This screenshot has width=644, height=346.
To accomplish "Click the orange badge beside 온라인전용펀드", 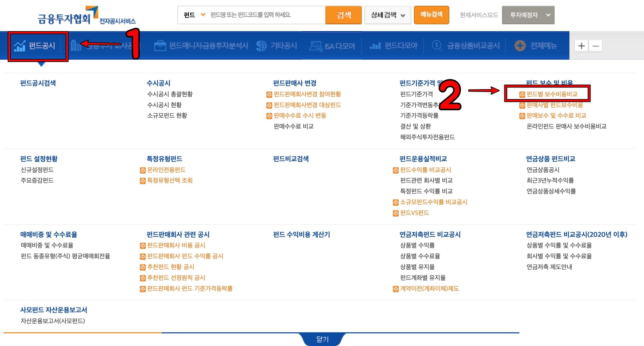I will tap(143, 170).
